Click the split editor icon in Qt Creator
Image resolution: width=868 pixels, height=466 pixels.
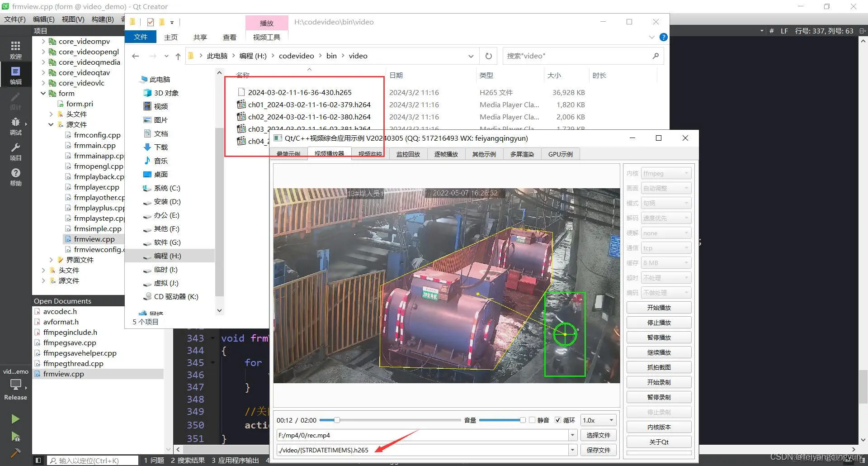click(863, 31)
